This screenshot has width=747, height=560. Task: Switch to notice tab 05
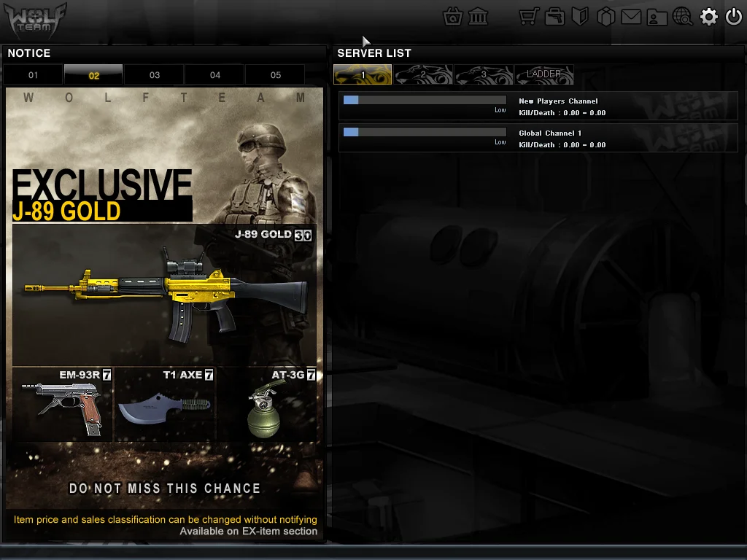coord(275,75)
